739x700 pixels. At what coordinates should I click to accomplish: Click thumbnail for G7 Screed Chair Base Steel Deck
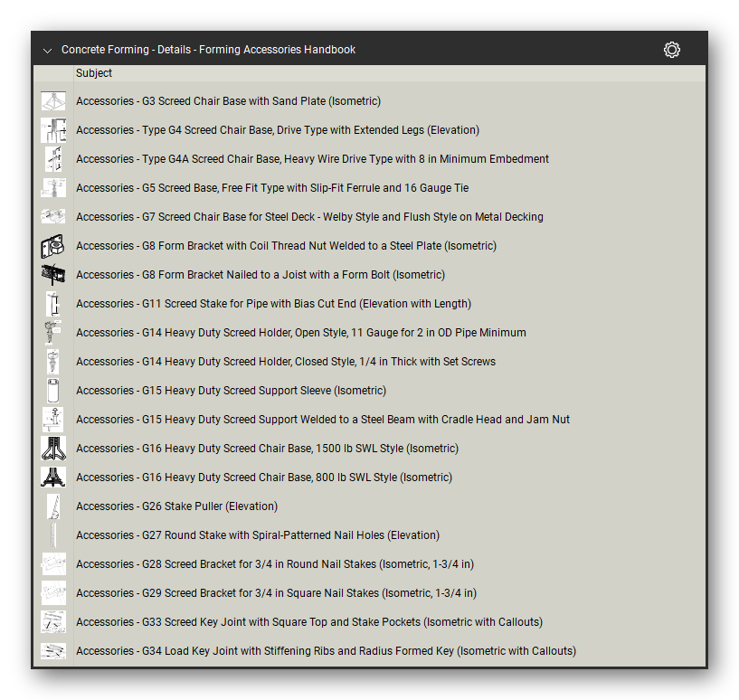tap(53, 217)
